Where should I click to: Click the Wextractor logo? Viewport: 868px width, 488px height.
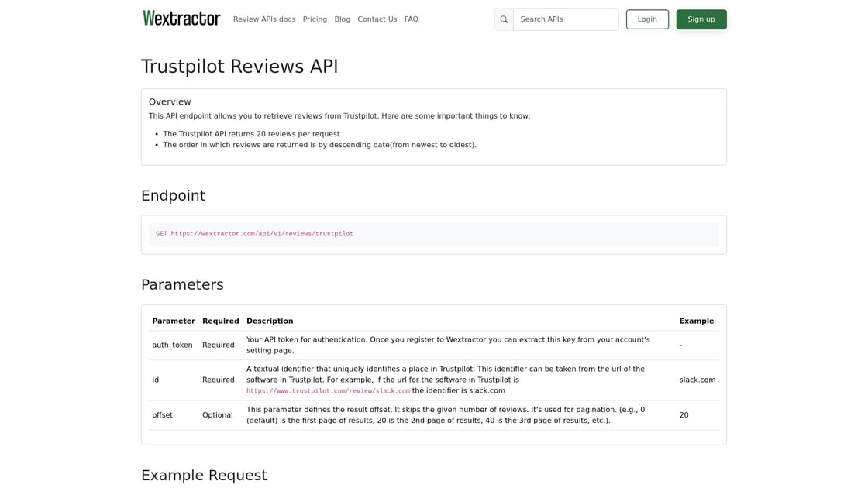pyautogui.click(x=181, y=19)
